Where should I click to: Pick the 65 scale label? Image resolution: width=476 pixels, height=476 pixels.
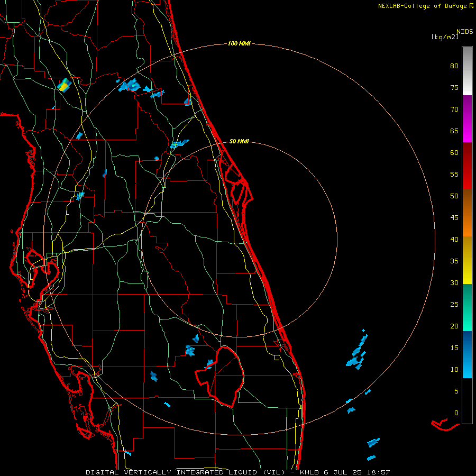[x=454, y=131]
